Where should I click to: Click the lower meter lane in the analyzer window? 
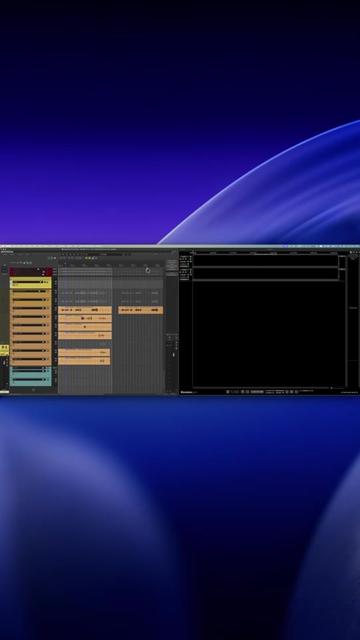click(265, 274)
